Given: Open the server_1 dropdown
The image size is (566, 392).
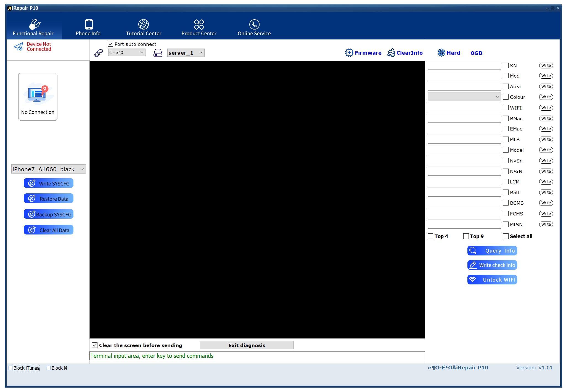Looking at the screenshot, I should 186,53.
